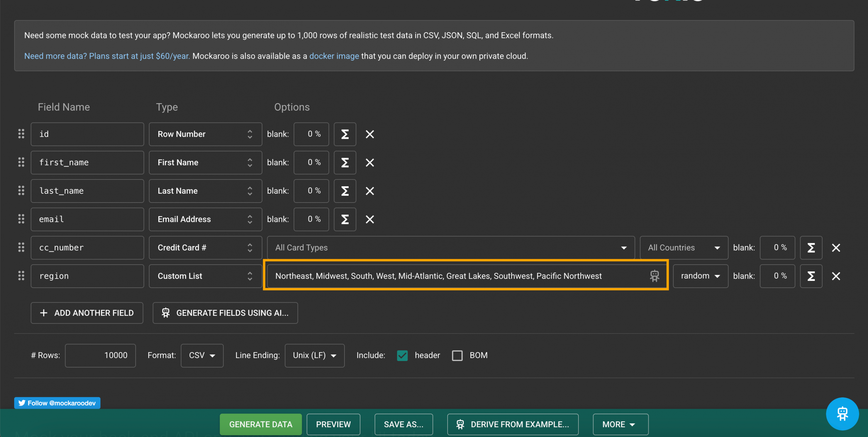The height and width of the screenshot is (437, 868).
Task: Change the First Name type selector
Action: click(x=205, y=163)
